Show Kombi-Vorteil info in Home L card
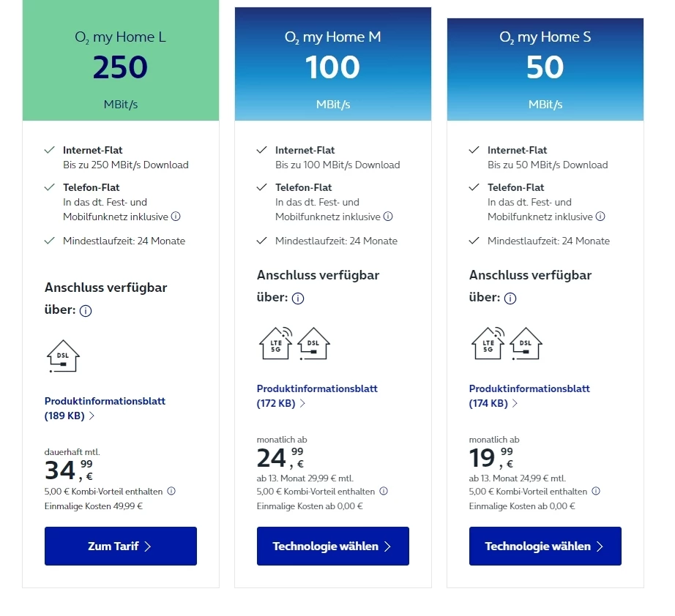Screen dimensions: 675x616 [x=171, y=492]
